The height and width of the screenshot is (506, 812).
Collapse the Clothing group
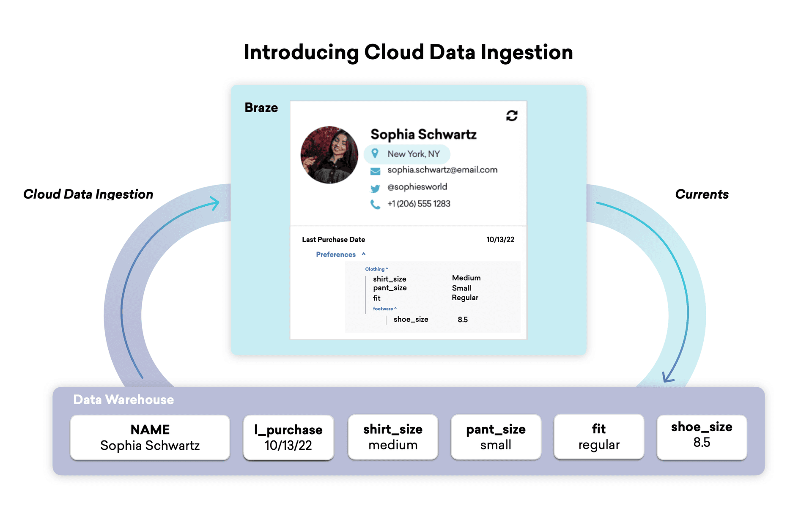pyautogui.click(x=376, y=269)
